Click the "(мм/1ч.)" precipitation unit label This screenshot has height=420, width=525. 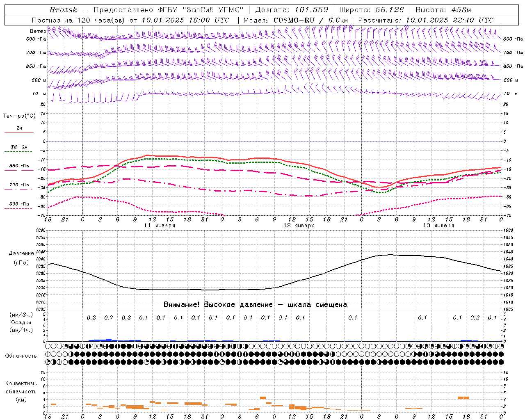click(21, 330)
